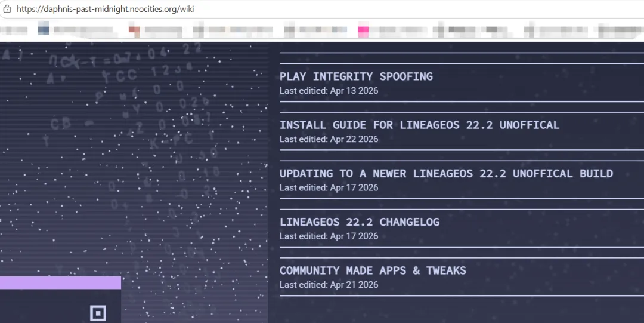The image size is (644, 323).
Task: Open Install Guide for LineageOS 22.2 Unoffical
Action: coord(419,125)
